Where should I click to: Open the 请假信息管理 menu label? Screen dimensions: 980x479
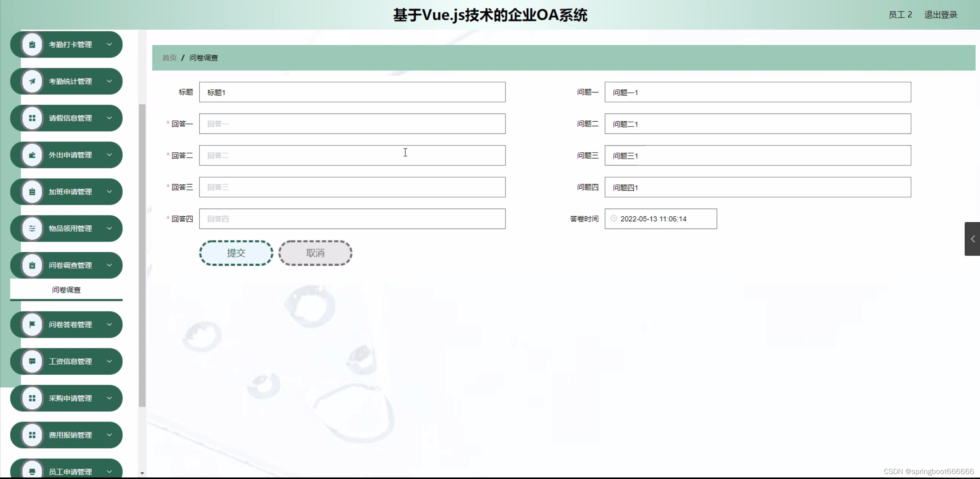70,118
